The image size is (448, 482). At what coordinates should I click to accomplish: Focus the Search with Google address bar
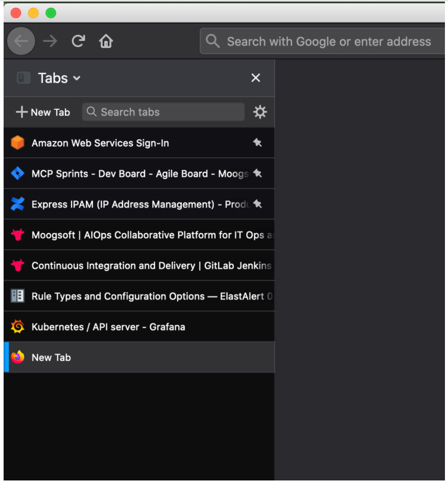pos(322,41)
